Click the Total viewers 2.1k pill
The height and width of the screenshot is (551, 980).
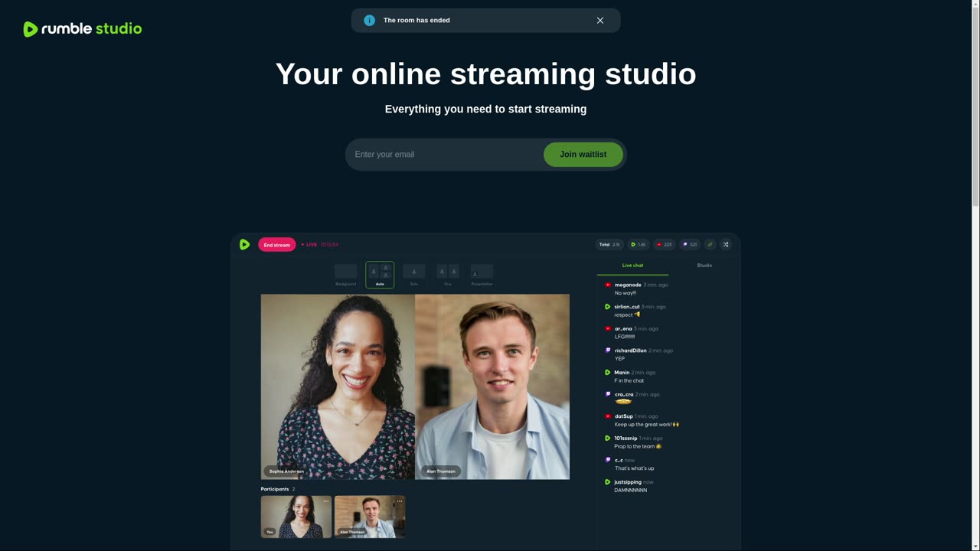[x=609, y=245]
